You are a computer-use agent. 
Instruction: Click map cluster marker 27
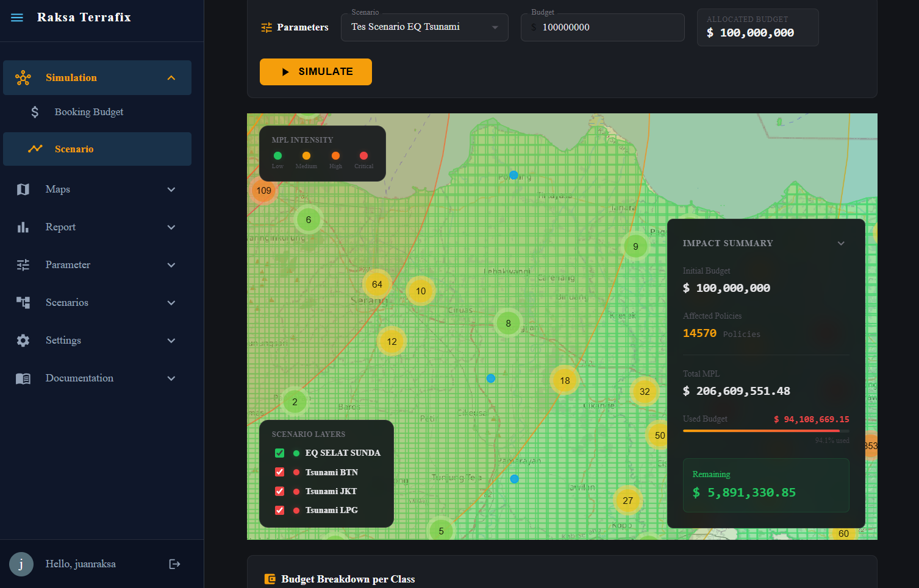(628, 501)
